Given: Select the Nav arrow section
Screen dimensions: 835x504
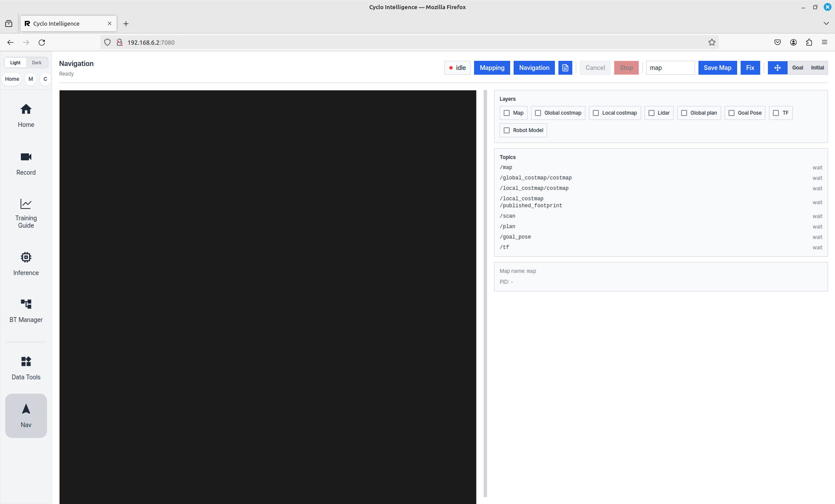Looking at the screenshot, I should pyautogui.click(x=26, y=416).
